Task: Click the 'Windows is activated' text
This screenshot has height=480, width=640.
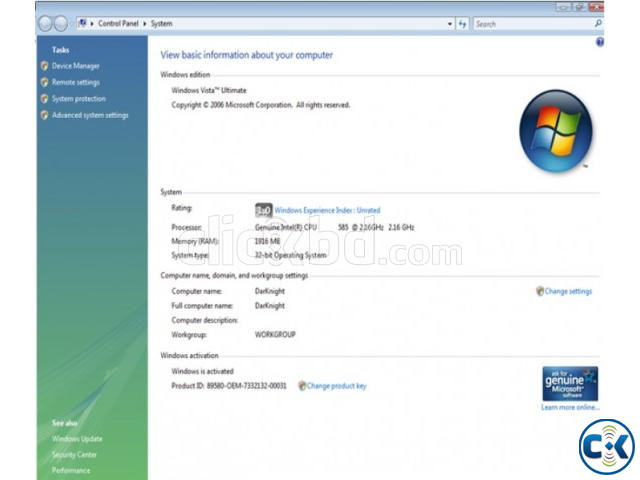Action: point(202,371)
